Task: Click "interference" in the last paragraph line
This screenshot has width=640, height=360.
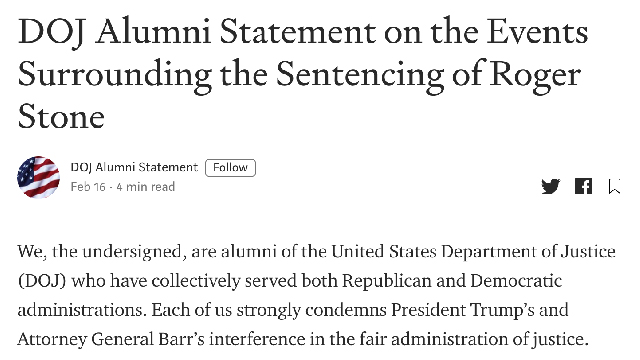Action: (258, 340)
